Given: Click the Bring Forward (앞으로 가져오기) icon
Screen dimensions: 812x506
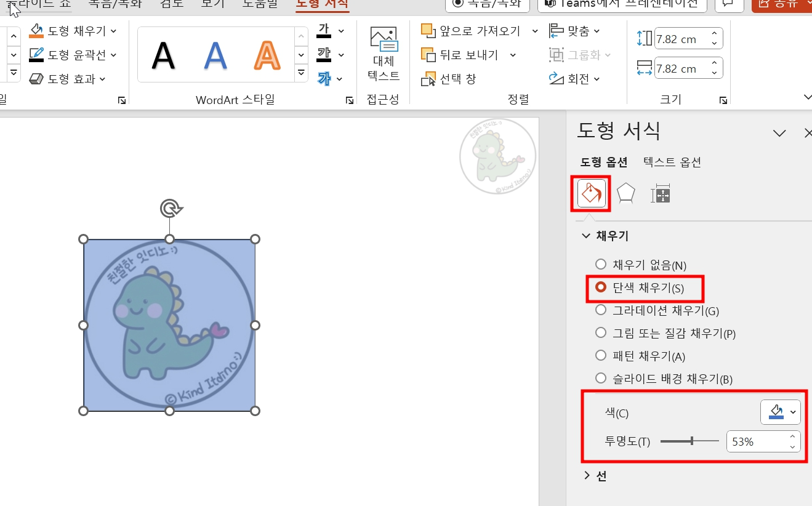Looking at the screenshot, I should pos(427,31).
